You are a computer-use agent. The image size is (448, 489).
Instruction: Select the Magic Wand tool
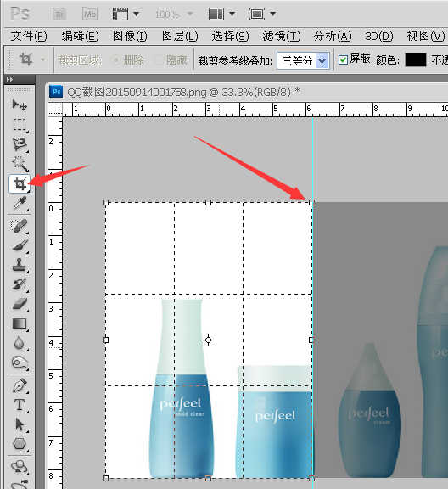20,164
